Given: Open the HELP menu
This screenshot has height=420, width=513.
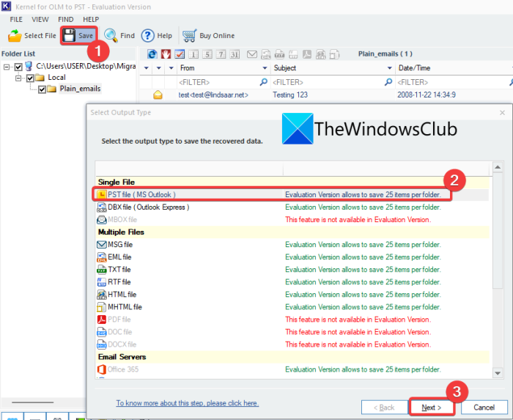Looking at the screenshot, I should tap(91, 19).
